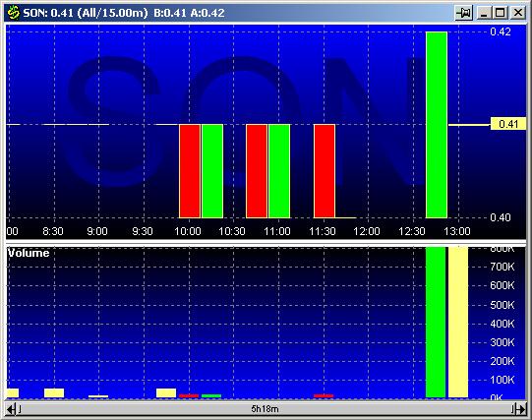The width and height of the screenshot is (532, 420).
Task: Click the Volume panel label
Action: coord(29,253)
